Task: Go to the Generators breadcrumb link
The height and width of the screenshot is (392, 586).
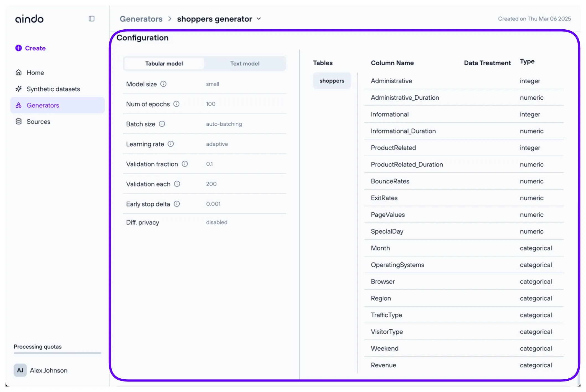Action: pos(141,19)
